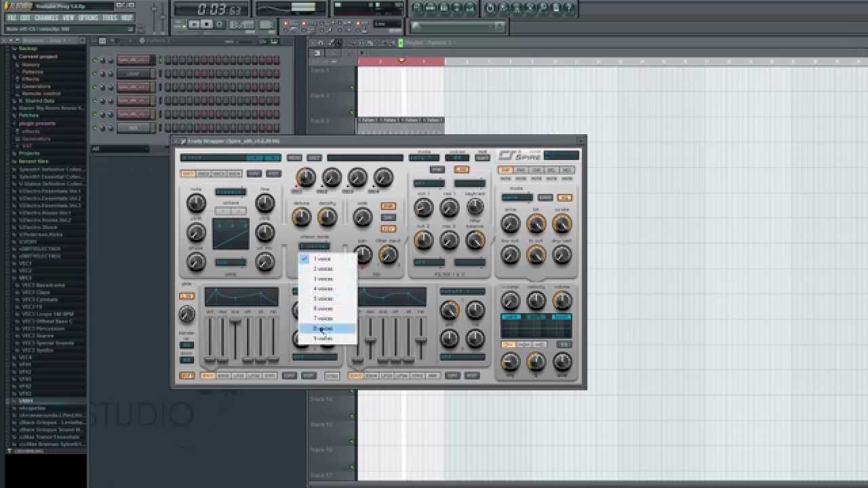The image size is (868, 488).
Task: Toggle second channel mute LED
Action: coord(95,74)
